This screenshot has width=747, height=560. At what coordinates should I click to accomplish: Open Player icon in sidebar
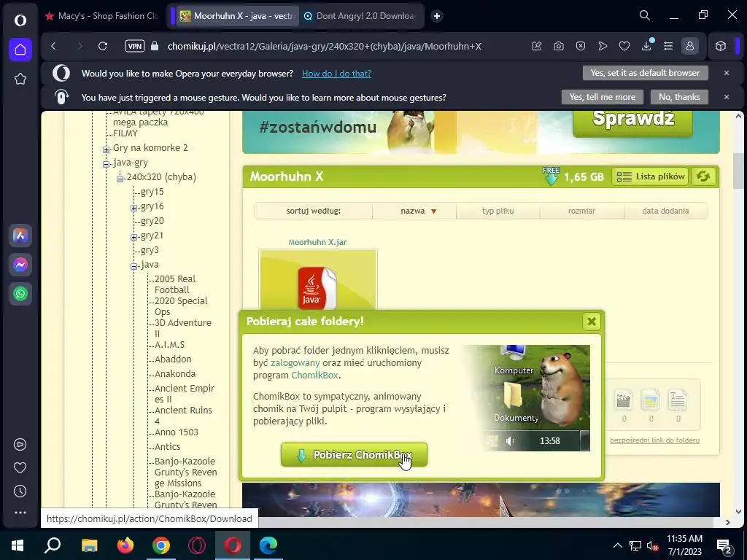(x=20, y=444)
